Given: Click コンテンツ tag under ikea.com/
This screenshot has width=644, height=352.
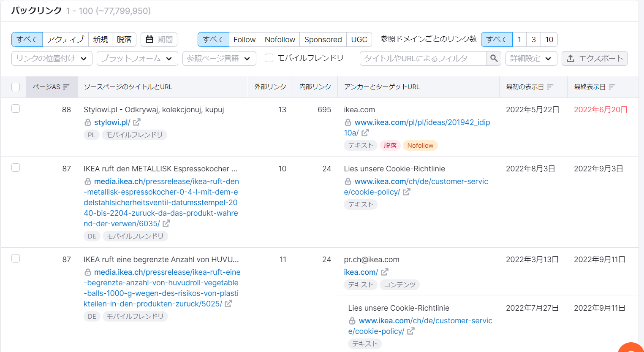Looking at the screenshot, I should 399,284.
